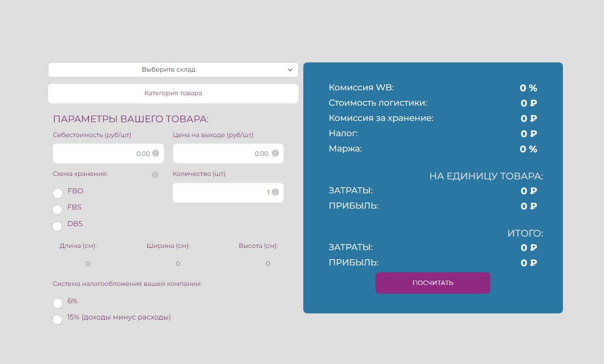
Task: Open the info icon in Количество field
Action: 275,192
